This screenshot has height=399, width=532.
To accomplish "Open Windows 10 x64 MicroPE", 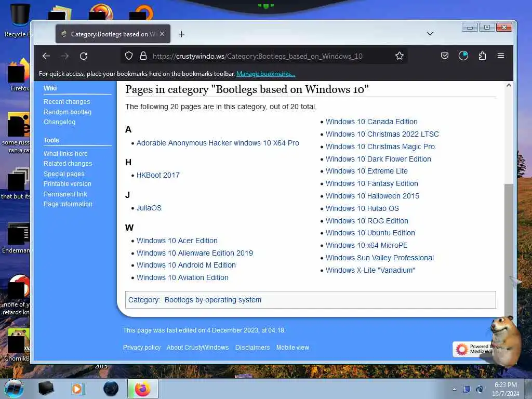I will tap(366, 245).
